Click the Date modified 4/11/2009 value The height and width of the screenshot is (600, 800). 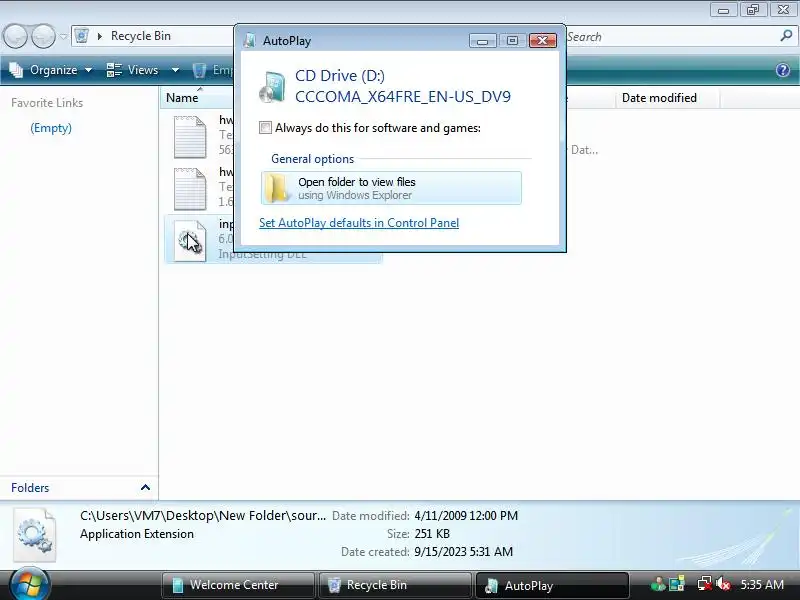tap(466, 516)
